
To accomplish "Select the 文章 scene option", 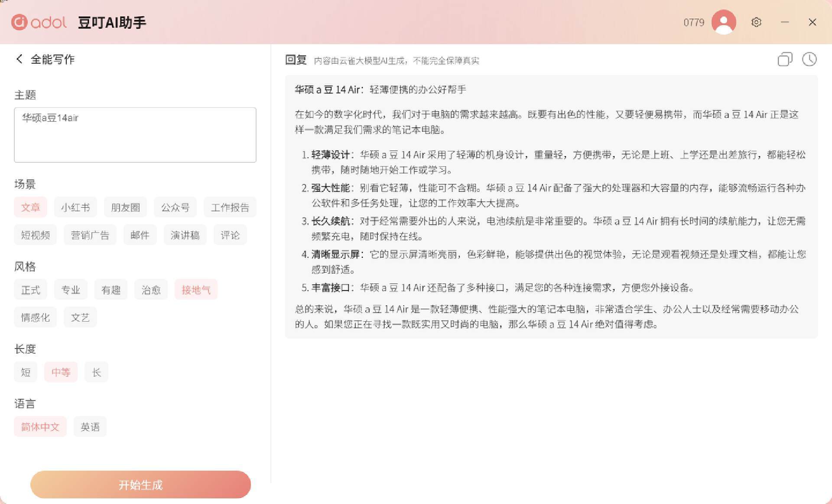I will tap(30, 207).
